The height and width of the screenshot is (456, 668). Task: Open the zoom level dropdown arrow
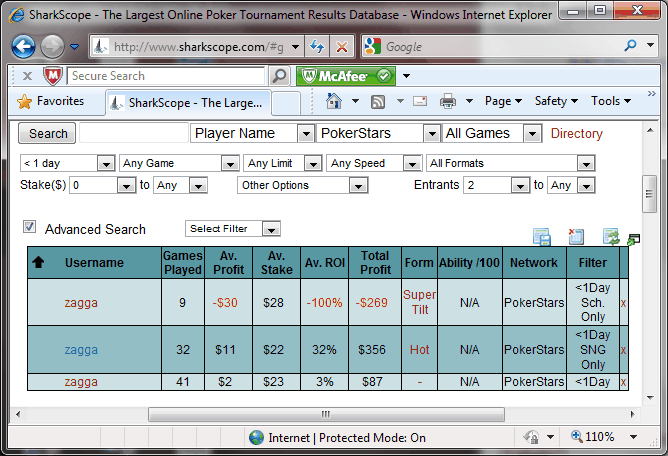coord(633,437)
